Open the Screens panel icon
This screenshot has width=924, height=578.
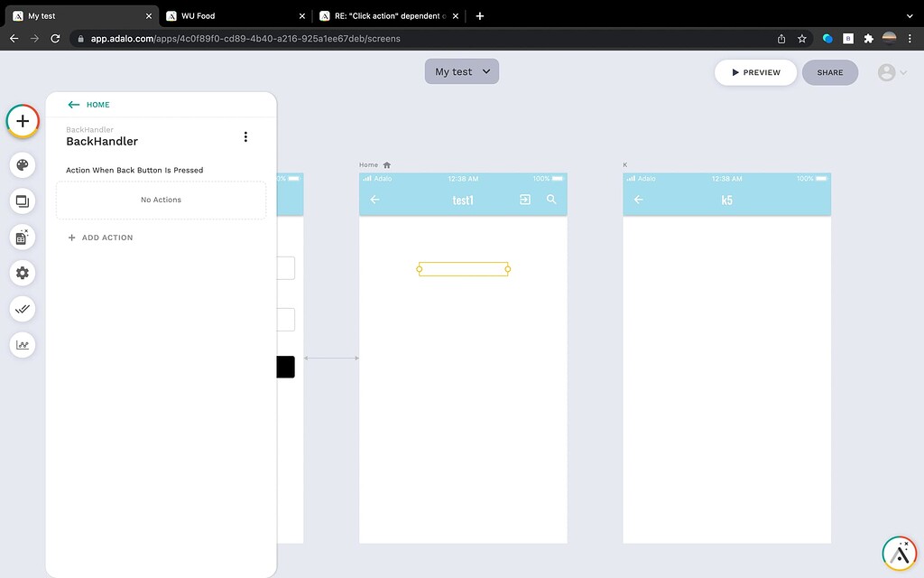tap(22, 201)
